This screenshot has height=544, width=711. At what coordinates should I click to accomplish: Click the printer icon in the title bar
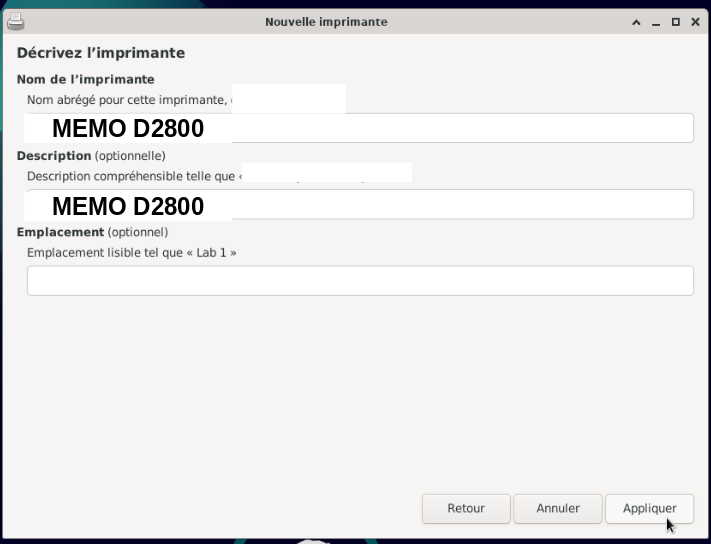tap(15, 22)
